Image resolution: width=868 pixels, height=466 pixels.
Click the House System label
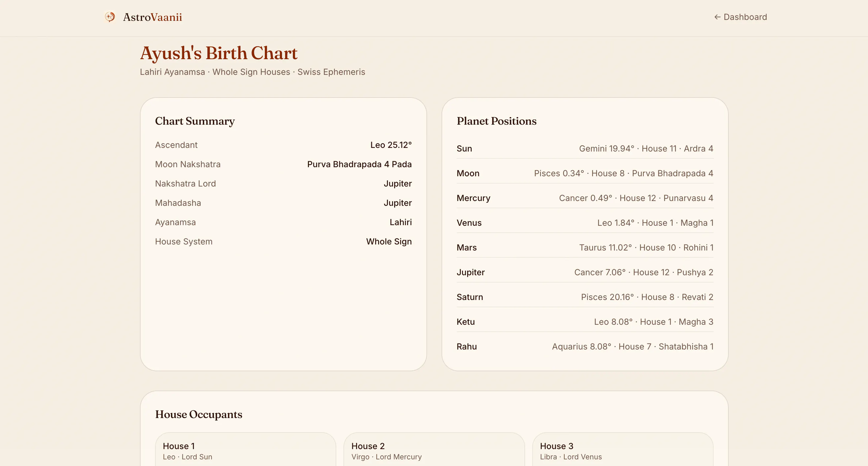click(x=184, y=241)
